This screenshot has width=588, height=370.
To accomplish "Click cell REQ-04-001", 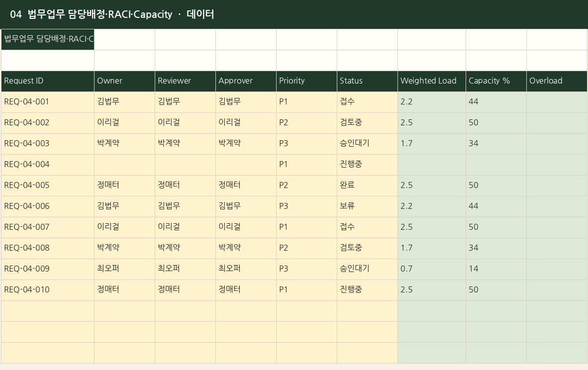I will pyautogui.click(x=48, y=102).
